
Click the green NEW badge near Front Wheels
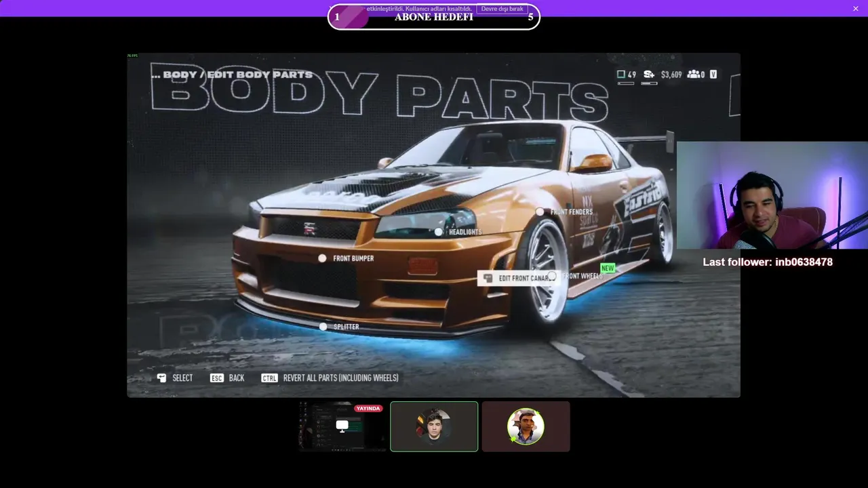[x=608, y=268]
